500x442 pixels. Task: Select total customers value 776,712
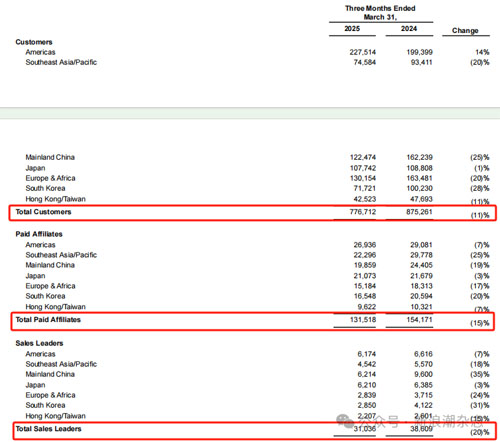point(363,212)
